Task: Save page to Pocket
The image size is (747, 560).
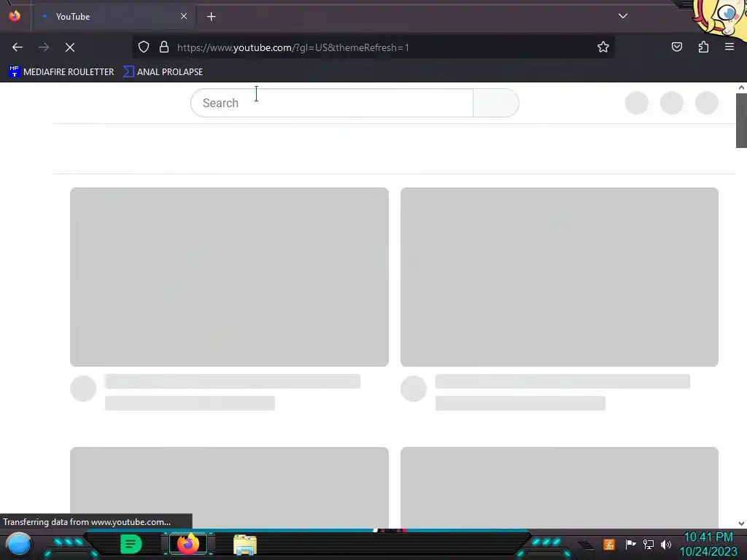Action: pos(676,47)
